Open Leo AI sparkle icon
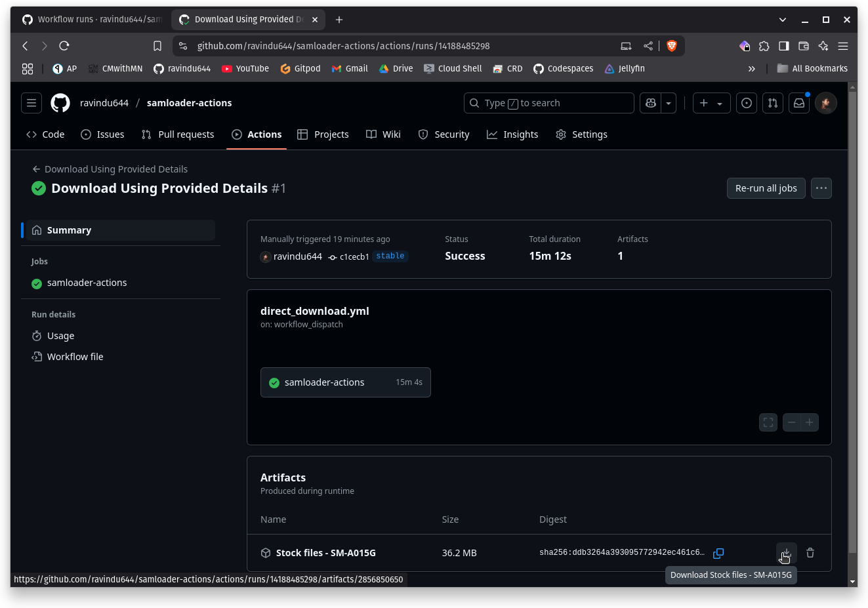The height and width of the screenshot is (608, 868). (x=823, y=46)
